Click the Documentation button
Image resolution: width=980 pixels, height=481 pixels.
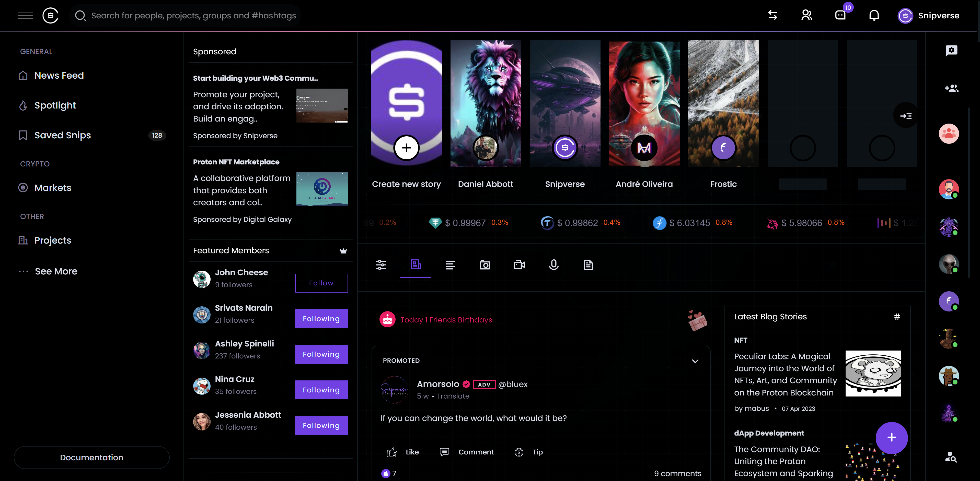pyautogui.click(x=92, y=458)
